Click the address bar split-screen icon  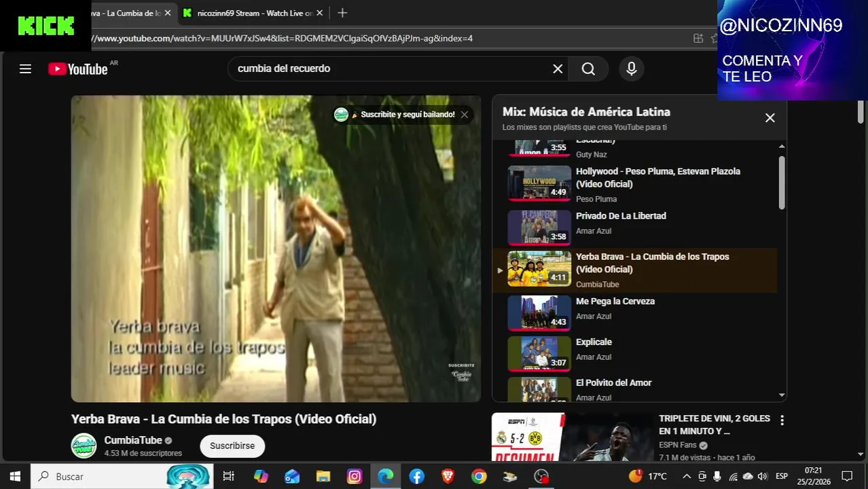698,38
